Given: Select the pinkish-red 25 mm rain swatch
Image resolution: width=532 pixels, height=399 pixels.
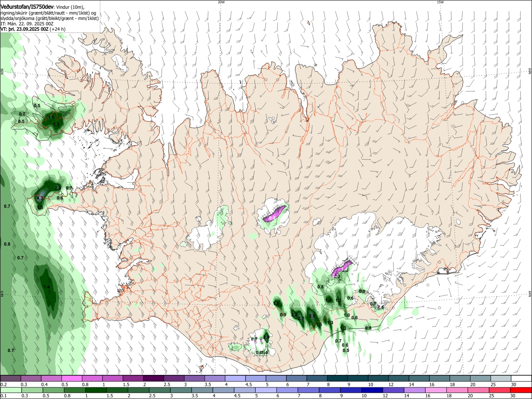Looking at the screenshot, I should pyautogui.click(x=500, y=390).
